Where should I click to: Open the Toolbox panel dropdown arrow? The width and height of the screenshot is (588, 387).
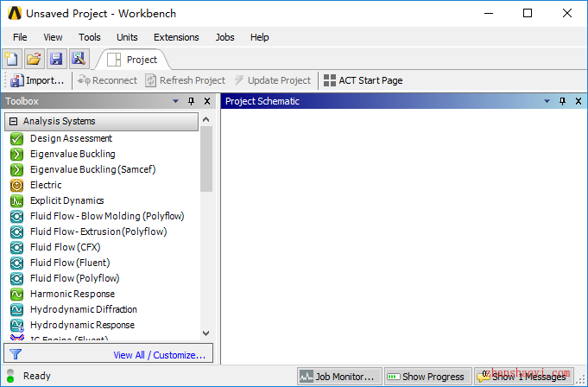(175, 101)
